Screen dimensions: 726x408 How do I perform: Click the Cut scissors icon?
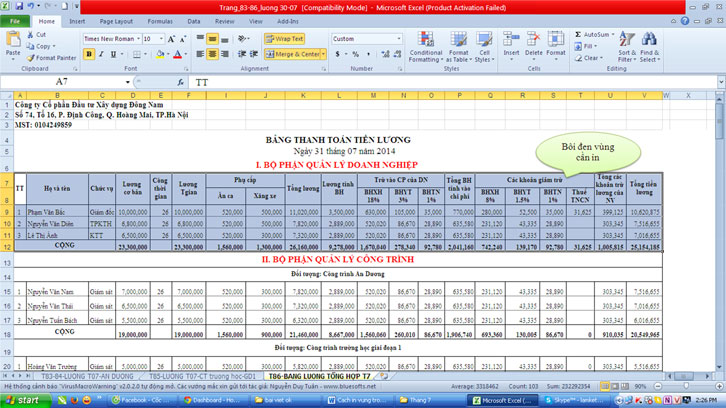(31, 35)
